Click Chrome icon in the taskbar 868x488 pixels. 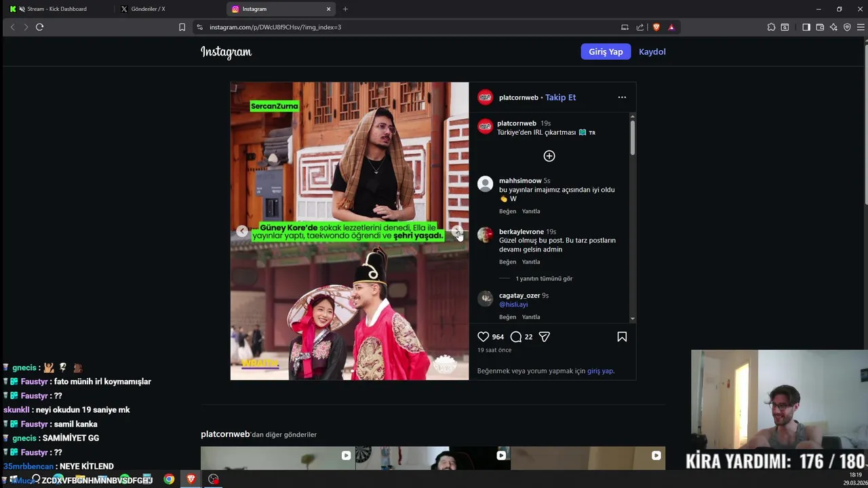click(169, 479)
